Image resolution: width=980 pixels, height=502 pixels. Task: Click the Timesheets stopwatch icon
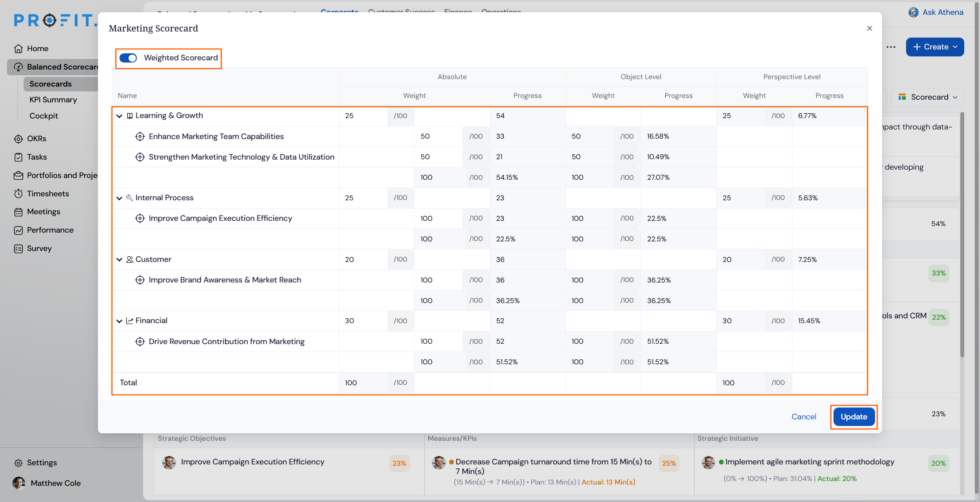tap(18, 194)
